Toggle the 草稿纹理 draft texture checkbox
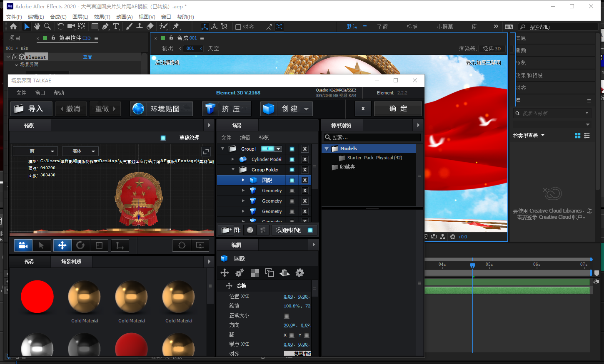 (x=163, y=138)
